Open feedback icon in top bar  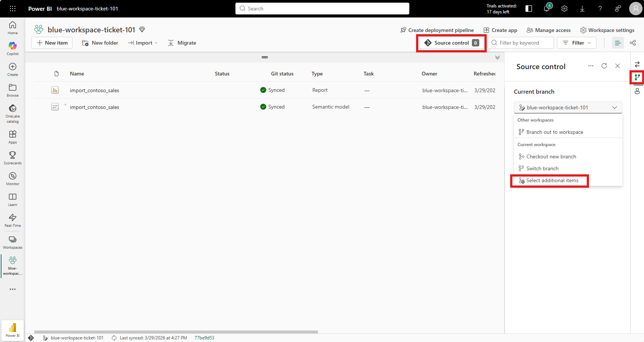pos(618,9)
